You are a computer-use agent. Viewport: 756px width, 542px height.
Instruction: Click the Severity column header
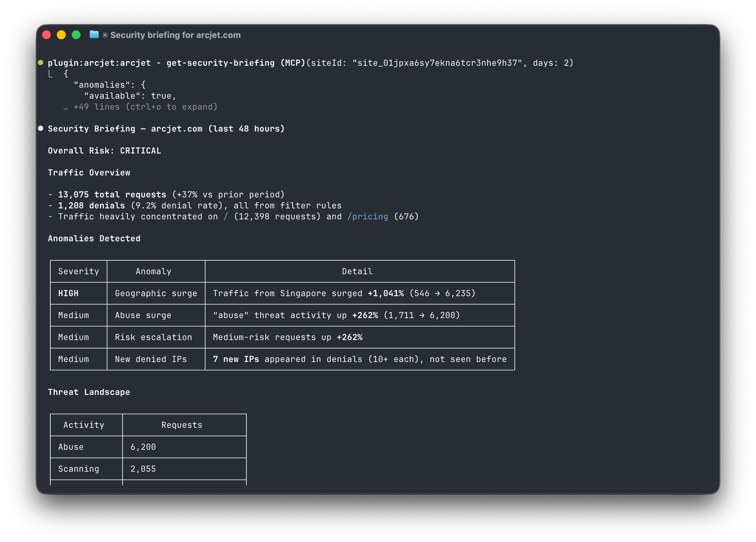(x=79, y=272)
